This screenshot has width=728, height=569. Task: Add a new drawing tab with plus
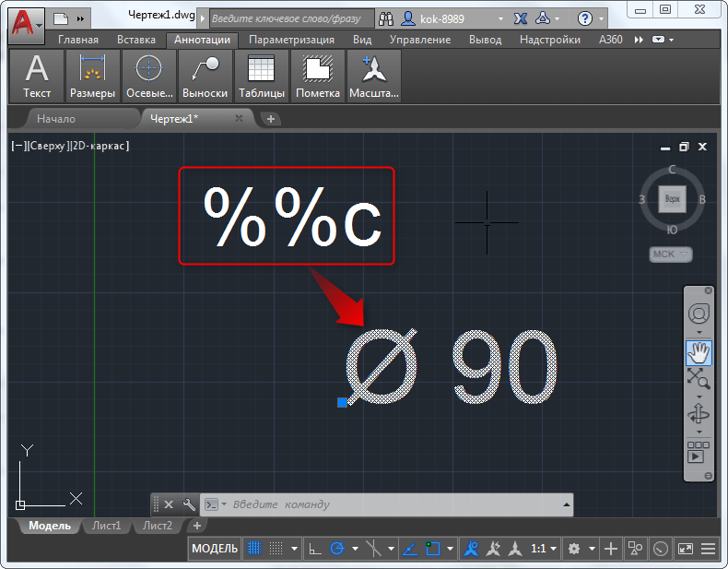[271, 119]
